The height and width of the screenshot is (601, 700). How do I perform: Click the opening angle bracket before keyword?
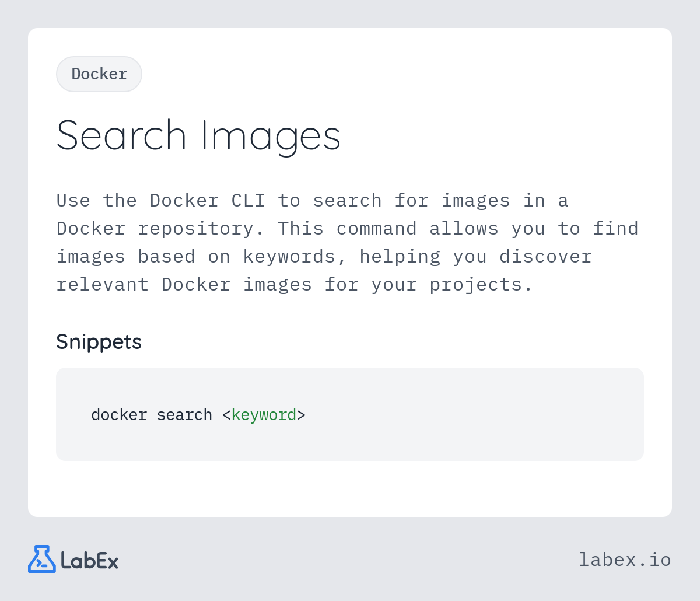tap(226, 415)
